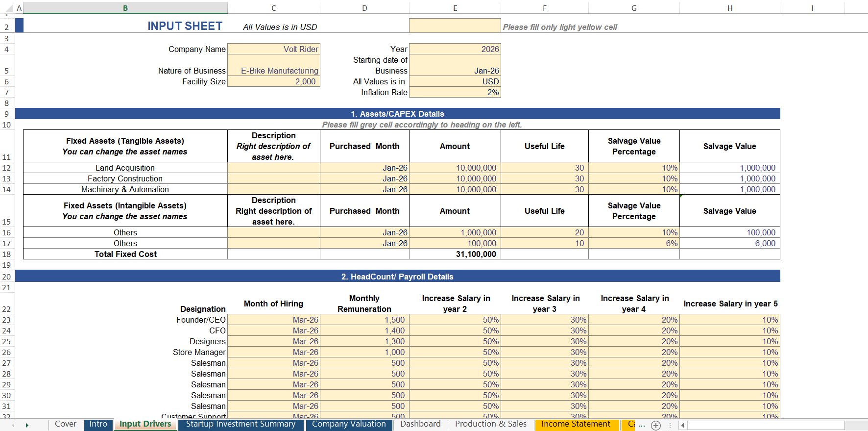Click the more sheets ellipsis
This screenshot has height=431, width=868.
pyautogui.click(x=641, y=425)
